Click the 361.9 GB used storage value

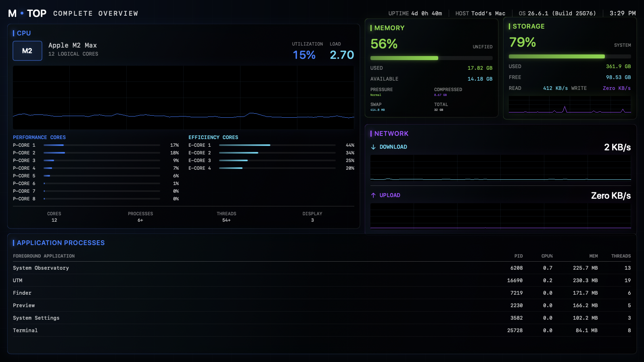point(618,67)
